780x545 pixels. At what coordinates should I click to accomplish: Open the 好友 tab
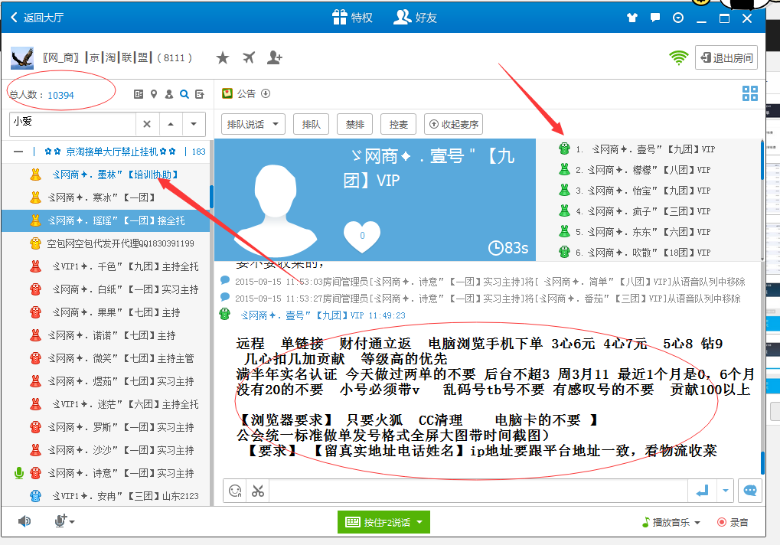coord(417,17)
